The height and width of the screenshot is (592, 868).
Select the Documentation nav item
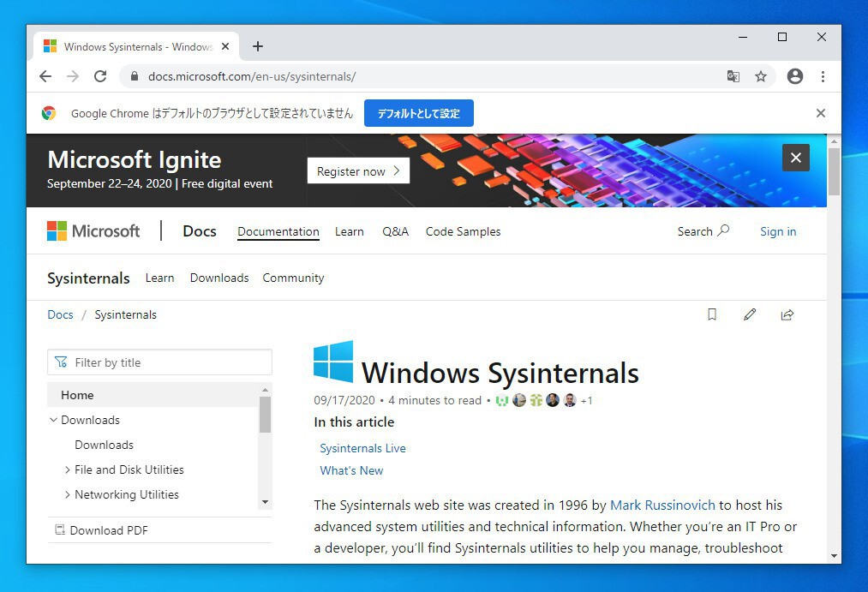point(278,231)
